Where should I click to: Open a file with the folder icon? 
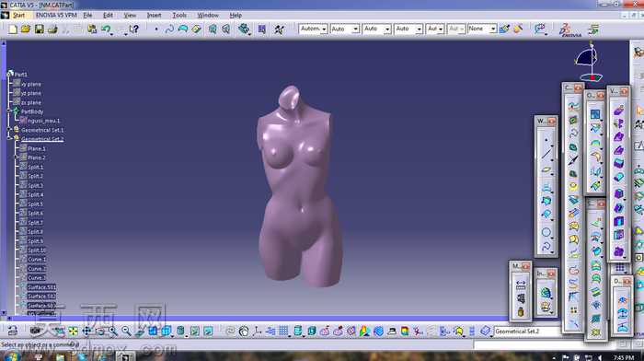pos(26,29)
